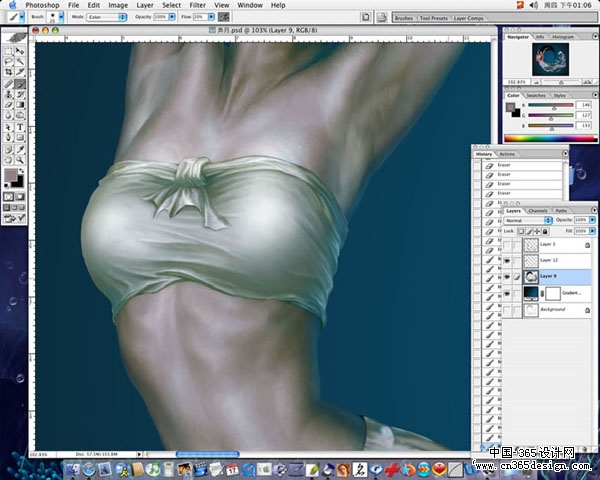Select the Eraser tool in toolbox
Viewport: 600px width, 480px height.
8,105
